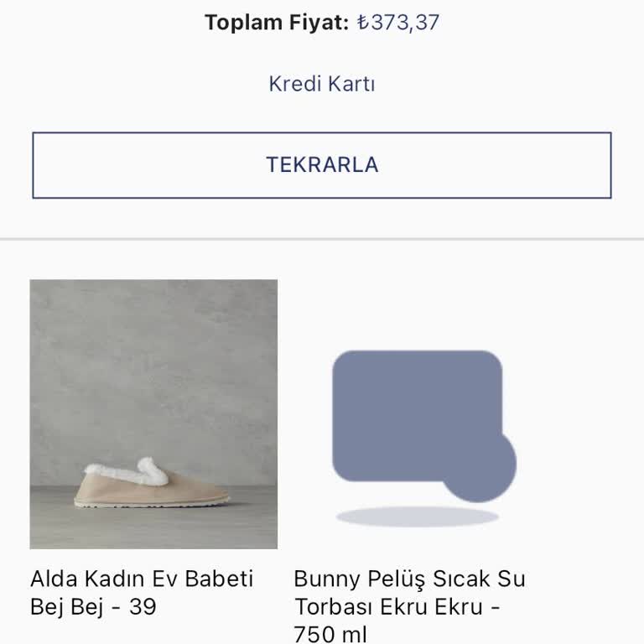This screenshot has width=644, height=644.
Task: Click the "Bej Bej - 39" variant text
Action: pyautogui.click(x=93, y=607)
